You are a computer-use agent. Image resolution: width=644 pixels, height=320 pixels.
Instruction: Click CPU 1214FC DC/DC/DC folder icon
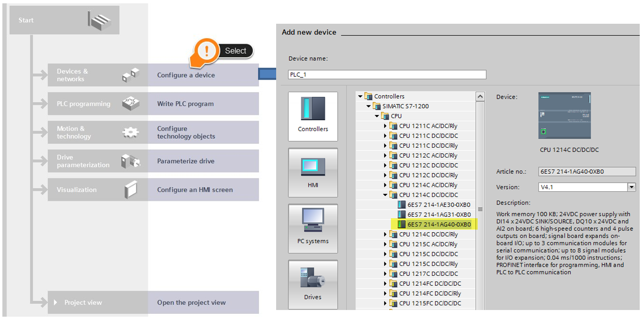point(393,283)
